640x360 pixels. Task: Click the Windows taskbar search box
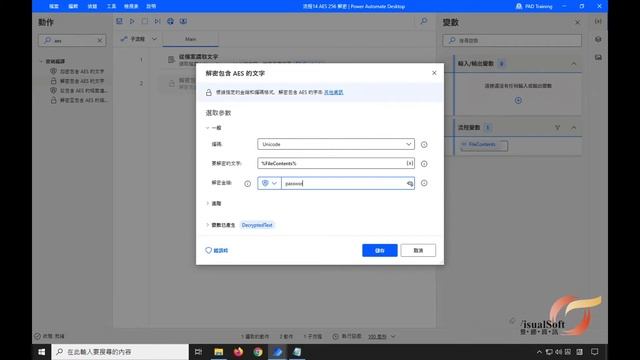120,352
